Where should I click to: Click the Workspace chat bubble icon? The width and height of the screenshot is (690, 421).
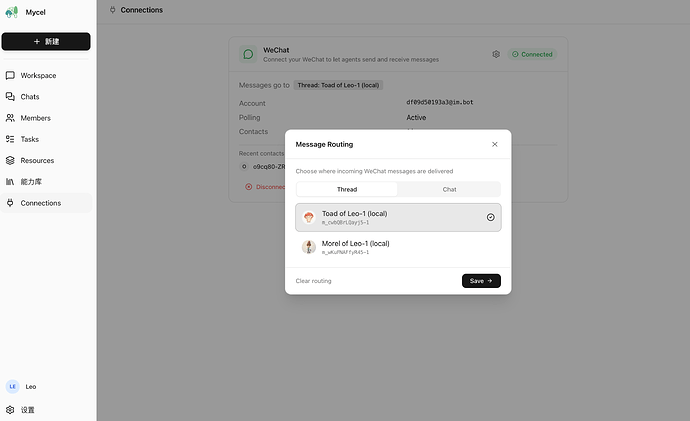click(10, 75)
